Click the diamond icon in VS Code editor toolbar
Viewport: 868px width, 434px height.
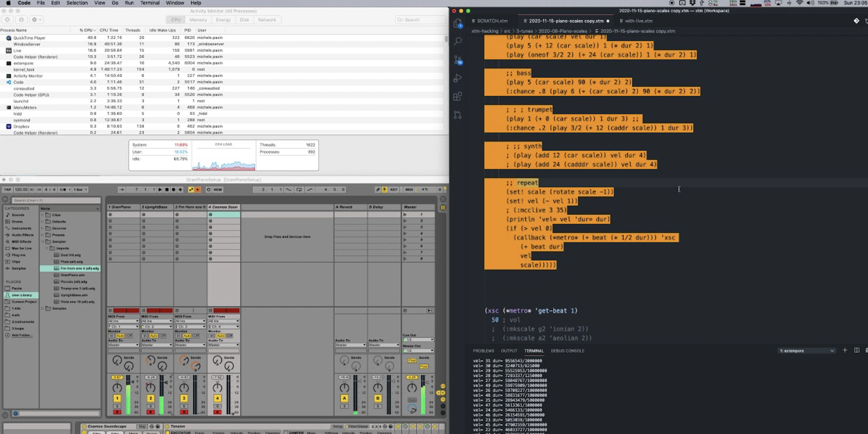coord(857,21)
